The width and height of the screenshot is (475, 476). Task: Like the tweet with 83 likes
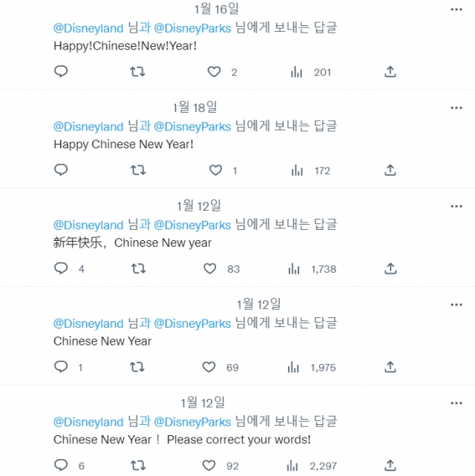210,268
